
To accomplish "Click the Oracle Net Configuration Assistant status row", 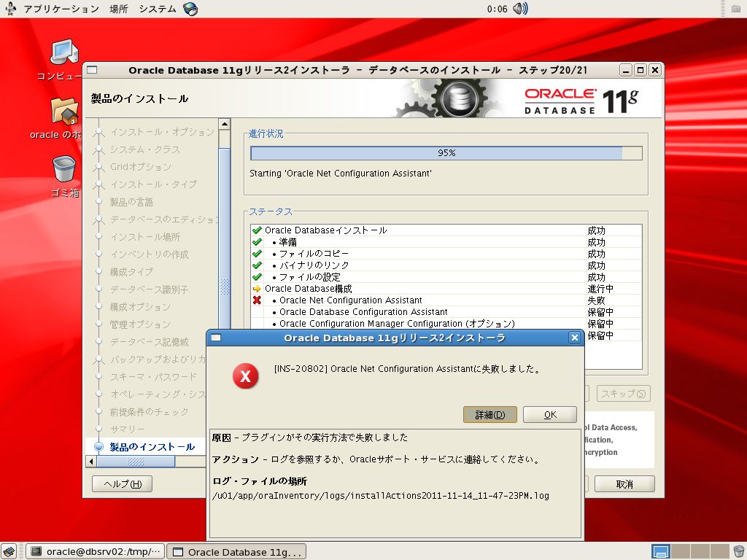I will 446,300.
